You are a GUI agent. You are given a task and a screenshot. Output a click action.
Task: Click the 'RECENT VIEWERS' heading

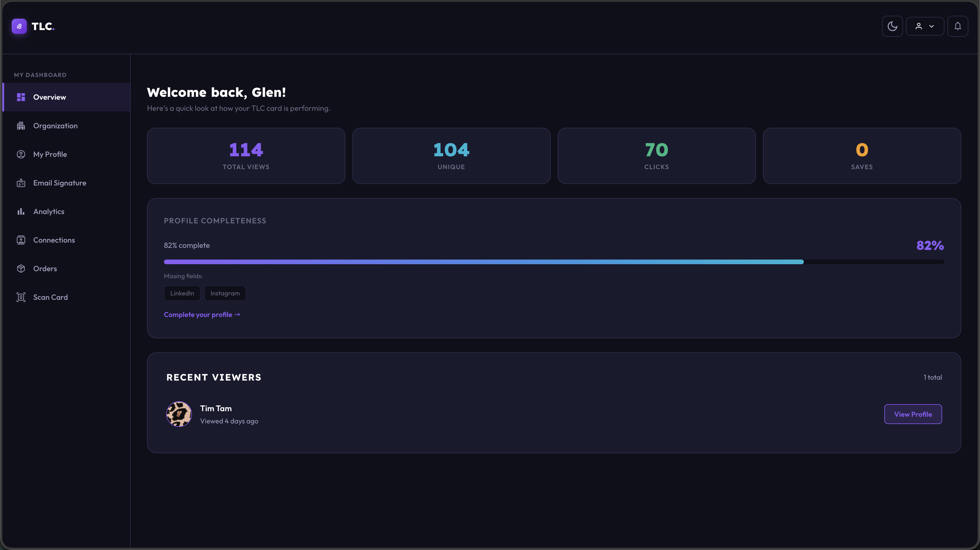[x=214, y=377]
